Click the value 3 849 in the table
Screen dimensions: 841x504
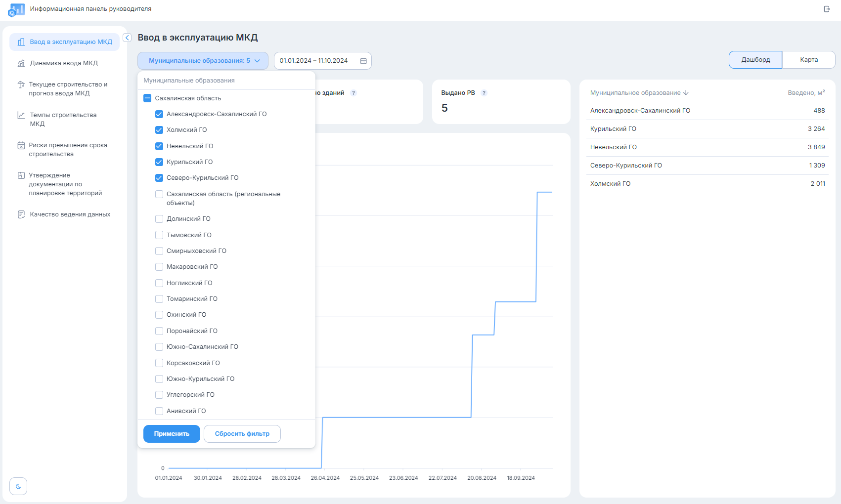(816, 147)
